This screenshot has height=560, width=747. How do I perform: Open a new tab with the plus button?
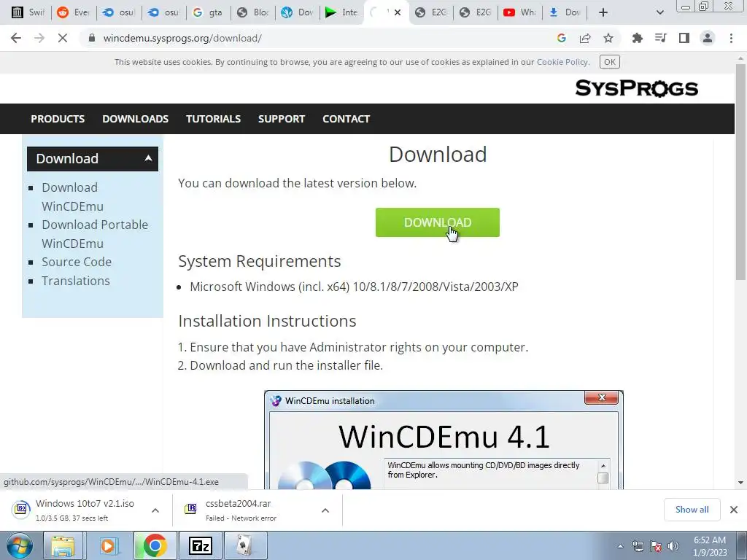[603, 12]
